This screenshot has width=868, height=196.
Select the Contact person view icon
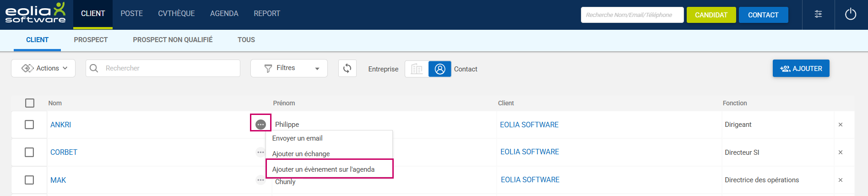(x=439, y=69)
